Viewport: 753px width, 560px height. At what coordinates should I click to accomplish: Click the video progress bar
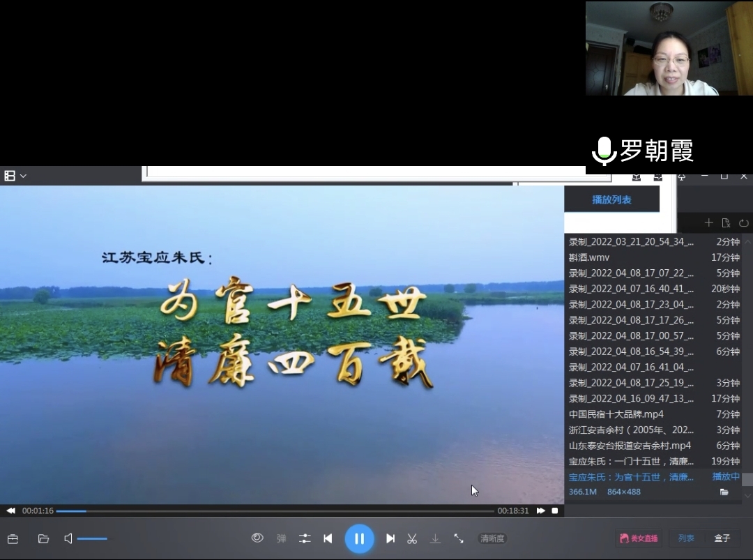pyautogui.click(x=279, y=511)
